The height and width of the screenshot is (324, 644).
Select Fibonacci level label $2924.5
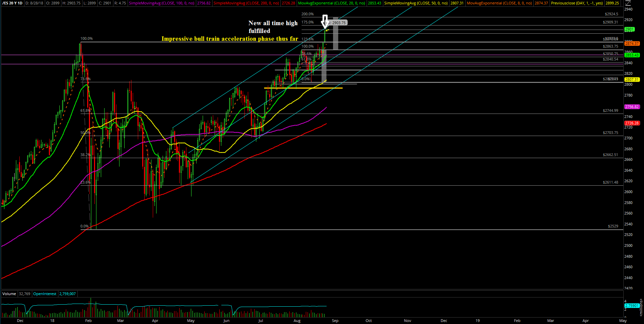(x=611, y=14)
